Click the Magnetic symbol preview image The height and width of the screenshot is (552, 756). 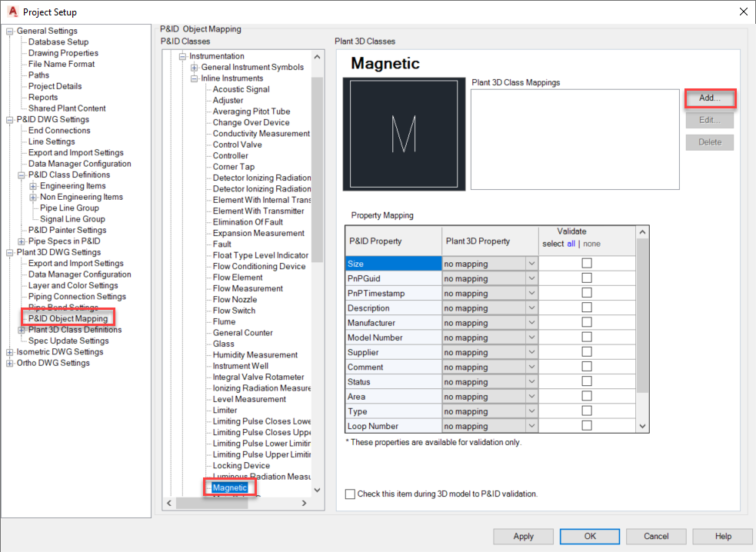404,137
